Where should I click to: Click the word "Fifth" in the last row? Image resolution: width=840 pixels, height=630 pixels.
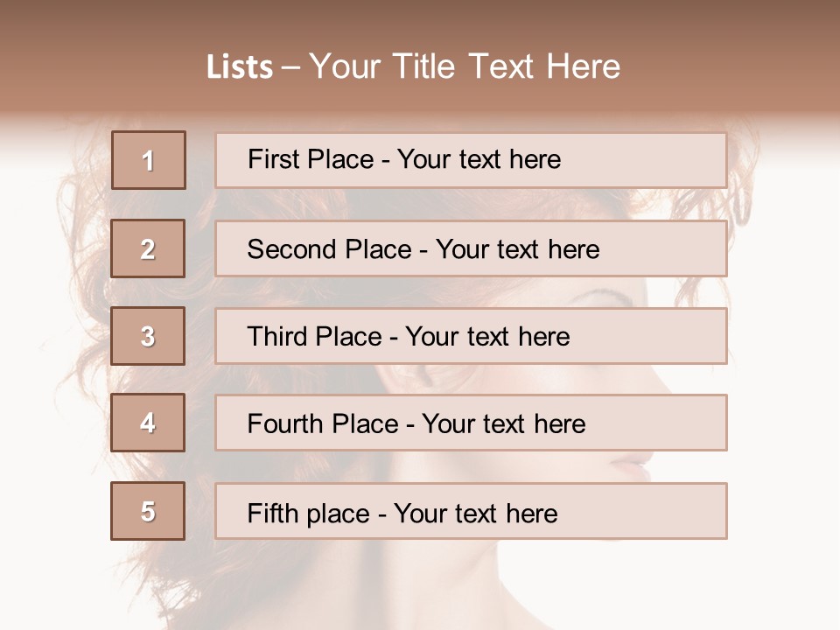[272, 513]
